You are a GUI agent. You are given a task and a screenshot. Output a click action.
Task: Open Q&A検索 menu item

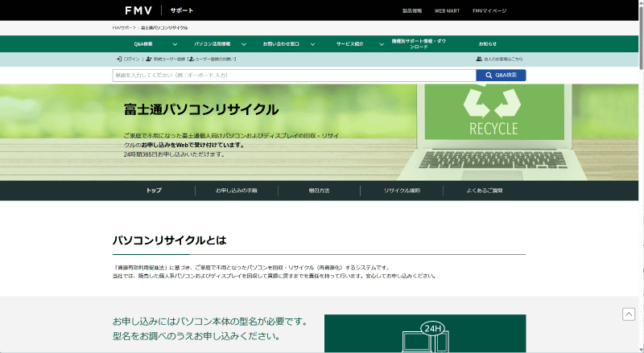click(143, 44)
